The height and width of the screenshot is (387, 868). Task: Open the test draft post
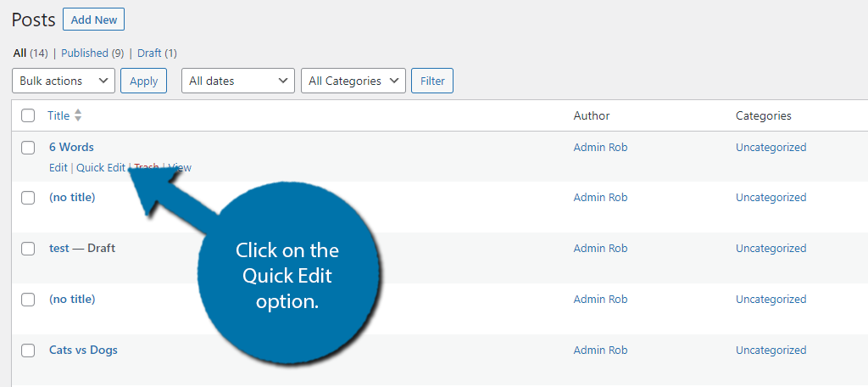pyautogui.click(x=59, y=249)
